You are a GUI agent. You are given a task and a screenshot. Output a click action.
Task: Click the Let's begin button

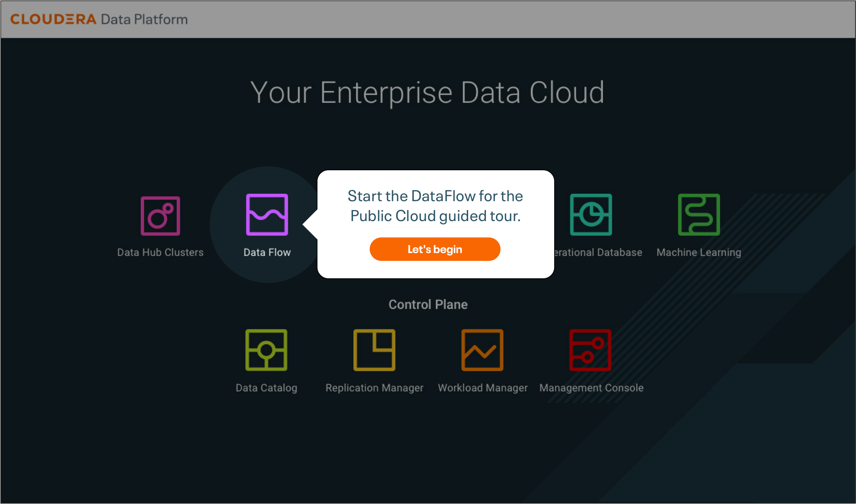(435, 249)
